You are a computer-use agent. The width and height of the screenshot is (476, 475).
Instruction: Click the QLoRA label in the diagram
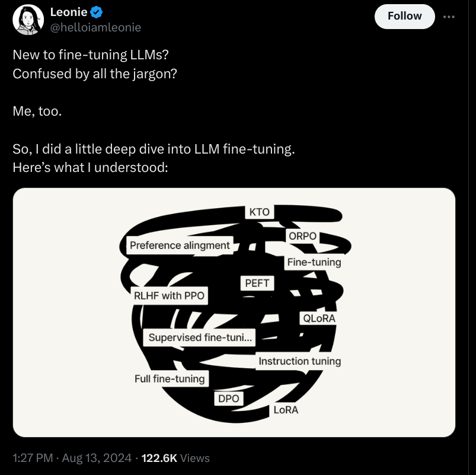[x=319, y=318]
